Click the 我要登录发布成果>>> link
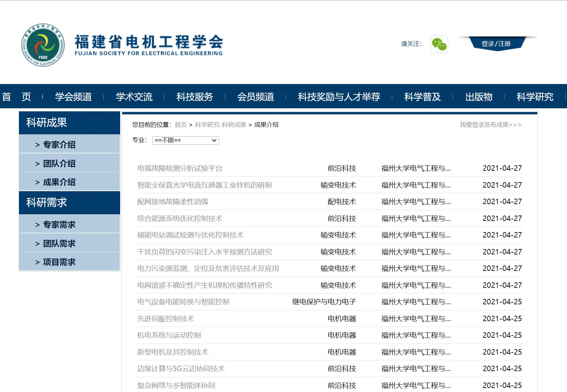This screenshot has height=392, width=567. pos(490,125)
